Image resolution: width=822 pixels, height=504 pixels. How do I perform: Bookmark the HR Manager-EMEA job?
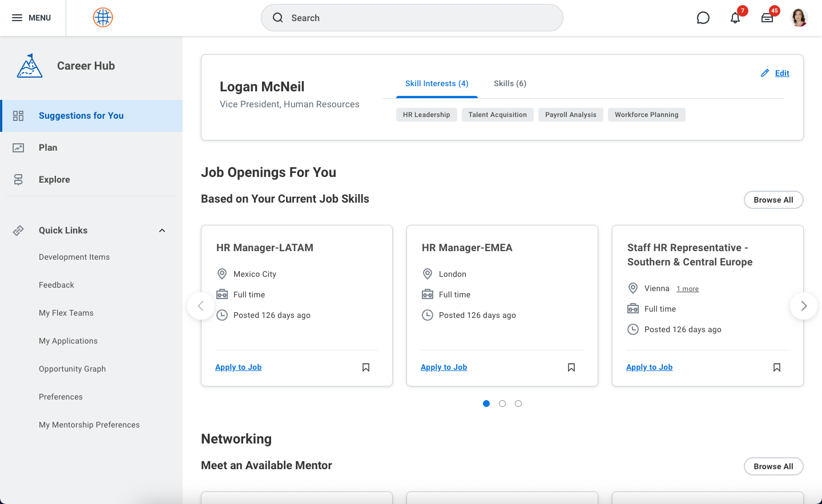[571, 368]
